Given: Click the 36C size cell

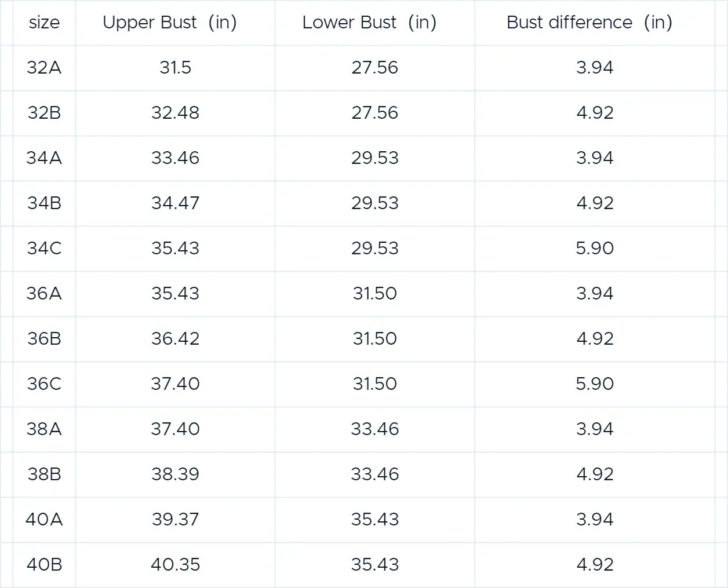Looking at the screenshot, I should click(x=44, y=384).
